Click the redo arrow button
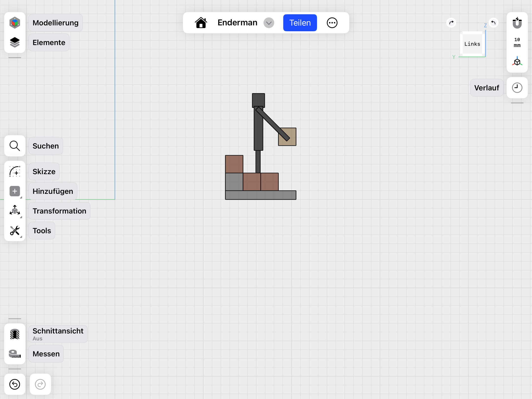 (40, 384)
